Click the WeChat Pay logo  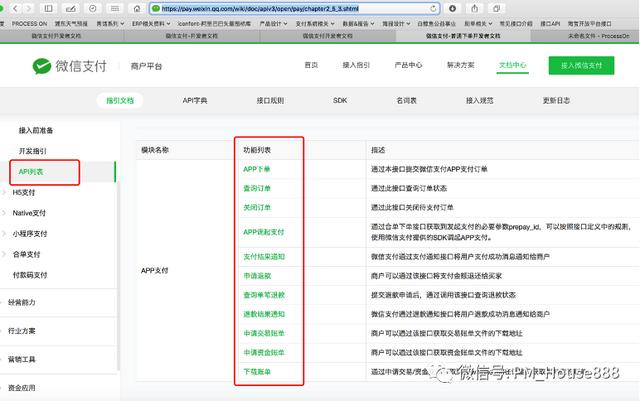[x=69, y=66]
